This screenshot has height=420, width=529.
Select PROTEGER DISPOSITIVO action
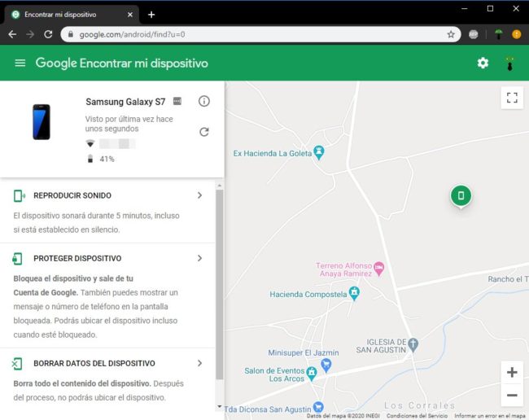(77, 258)
